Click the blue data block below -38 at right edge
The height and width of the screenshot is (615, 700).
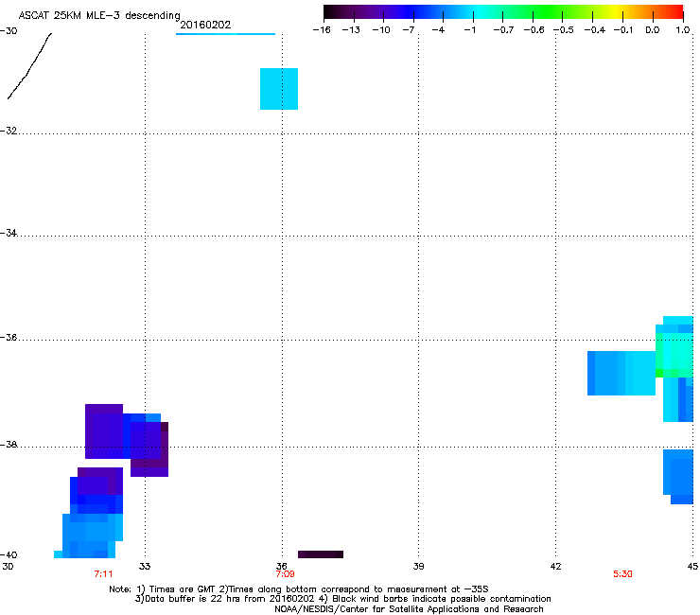coord(678,477)
